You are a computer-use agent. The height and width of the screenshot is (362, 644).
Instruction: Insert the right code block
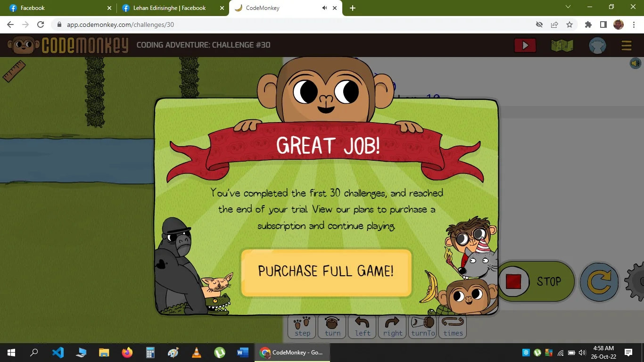[393, 327]
